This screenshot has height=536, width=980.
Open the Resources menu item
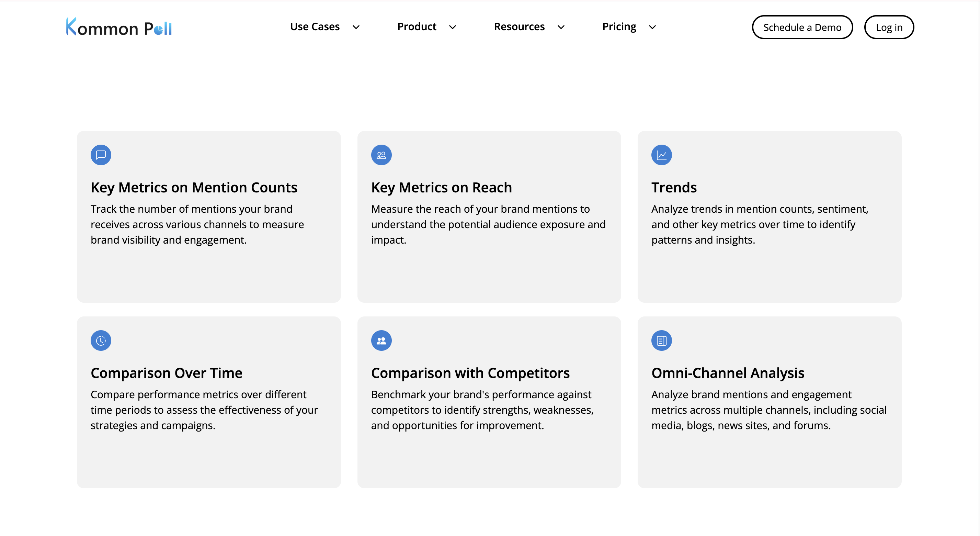click(x=519, y=27)
